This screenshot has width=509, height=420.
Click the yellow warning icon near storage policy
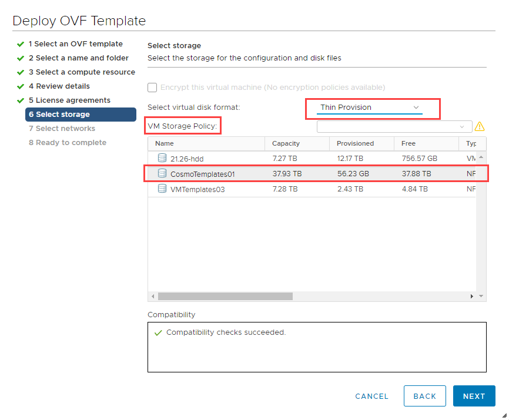tap(481, 126)
